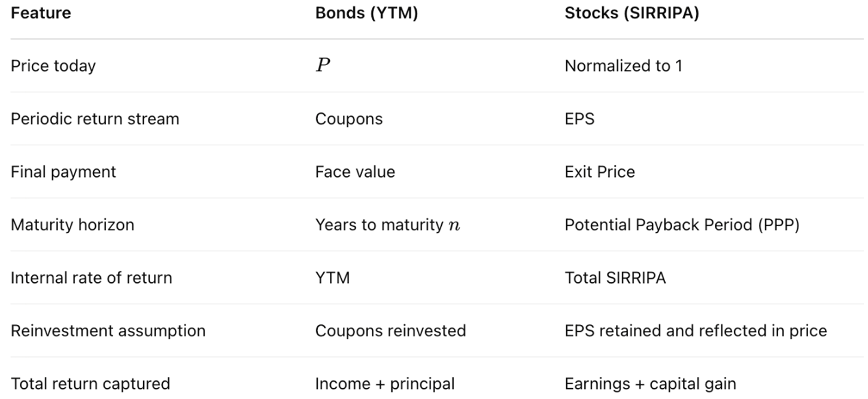Select the Exit Price cell
The height and width of the screenshot is (399, 868).
click(600, 172)
